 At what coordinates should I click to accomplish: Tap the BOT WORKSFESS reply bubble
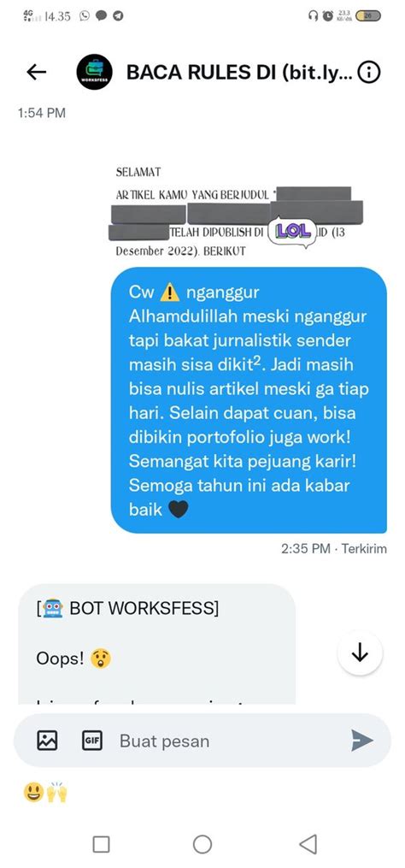pyautogui.click(x=156, y=644)
